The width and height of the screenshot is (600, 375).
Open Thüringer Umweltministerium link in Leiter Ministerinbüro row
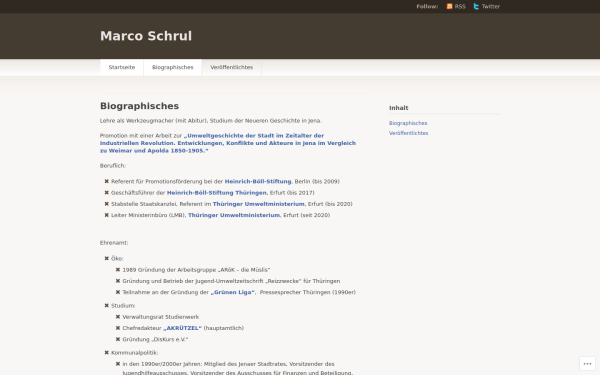[234, 215]
